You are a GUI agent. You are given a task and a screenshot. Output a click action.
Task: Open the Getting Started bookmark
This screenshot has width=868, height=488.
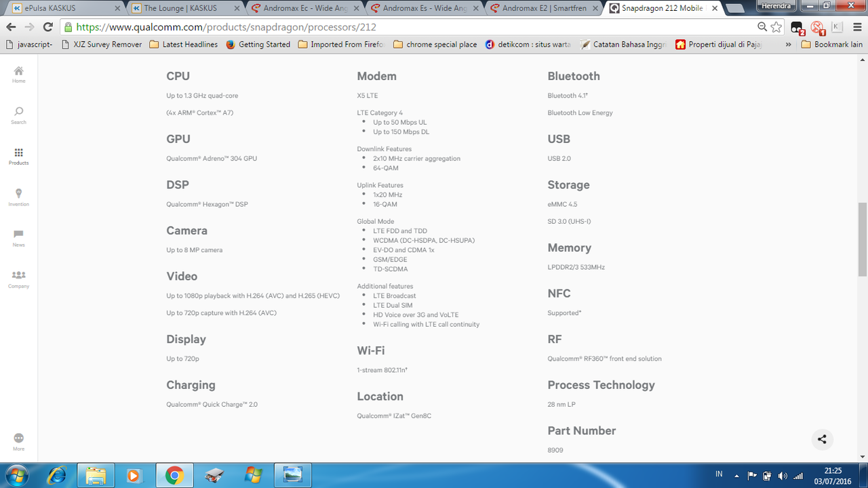pos(258,45)
